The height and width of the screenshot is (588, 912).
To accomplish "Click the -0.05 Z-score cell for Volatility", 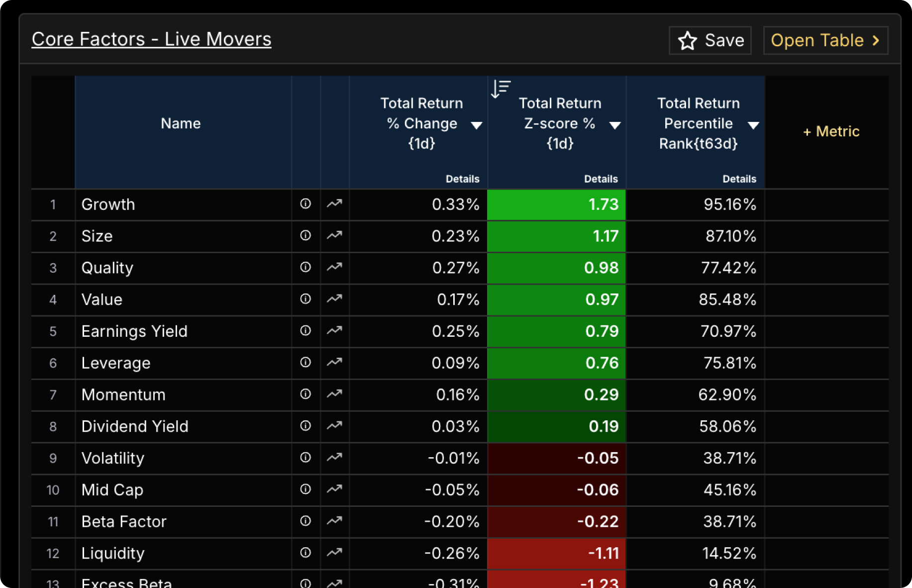I will [556, 458].
